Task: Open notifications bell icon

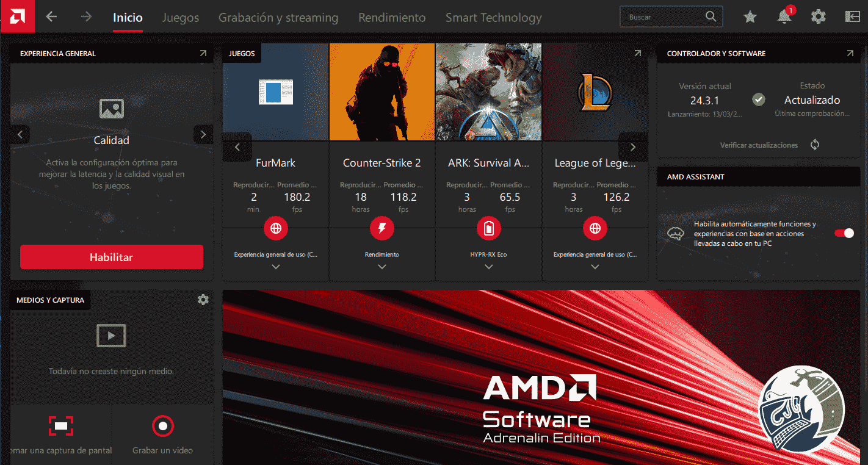Action: pyautogui.click(x=784, y=16)
